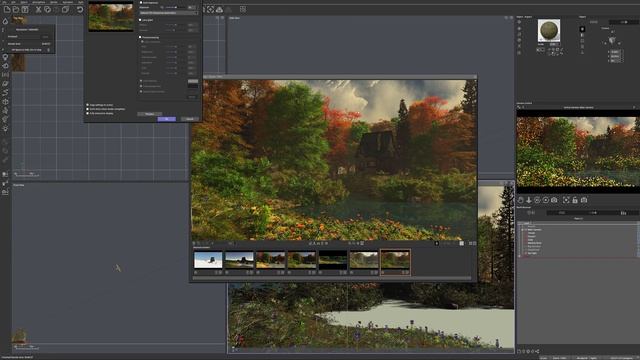The width and height of the screenshot is (640, 360).
Task: Click the frame target icon under camera preview
Action: click(x=566, y=200)
